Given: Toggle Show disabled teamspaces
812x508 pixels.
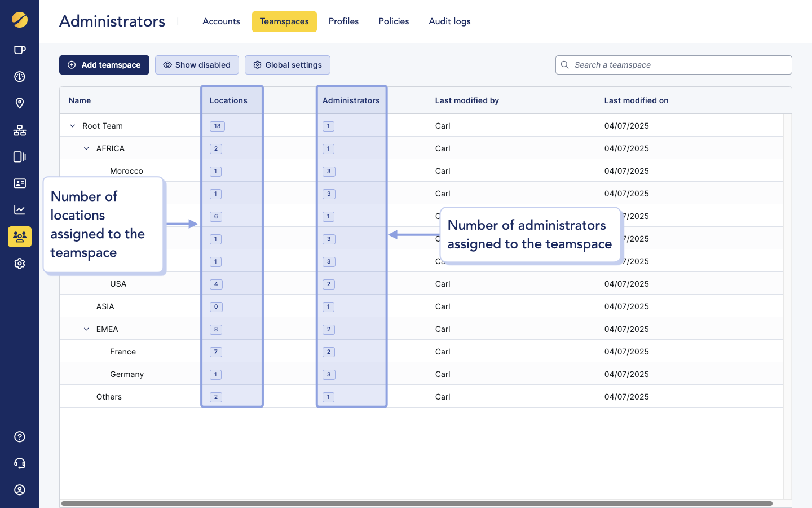Looking at the screenshot, I should (x=197, y=65).
